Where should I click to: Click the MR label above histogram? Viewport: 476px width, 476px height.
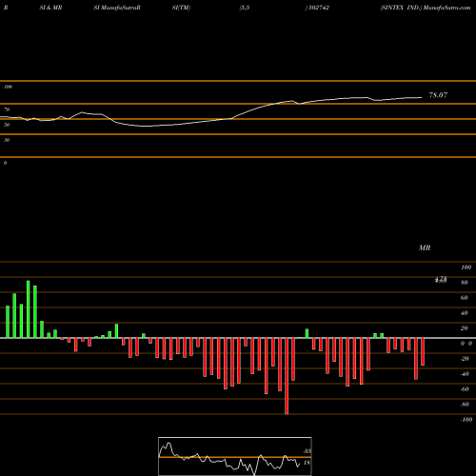pyautogui.click(x=425, y=248)
